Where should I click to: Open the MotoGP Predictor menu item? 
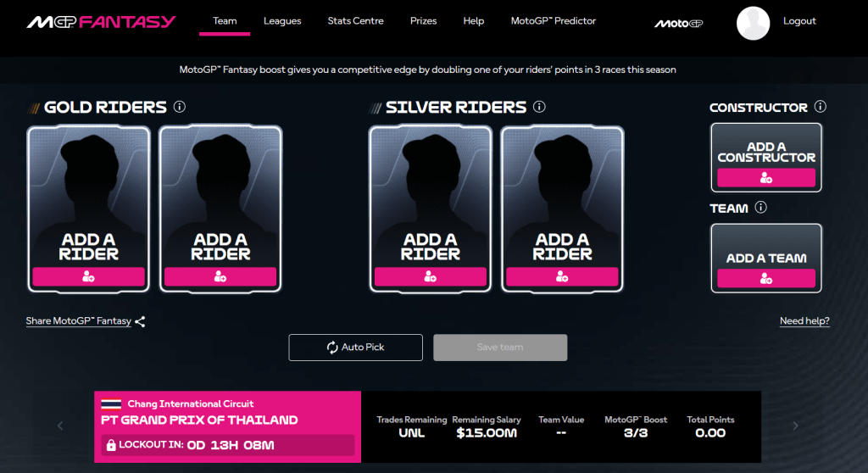(554, 21)
